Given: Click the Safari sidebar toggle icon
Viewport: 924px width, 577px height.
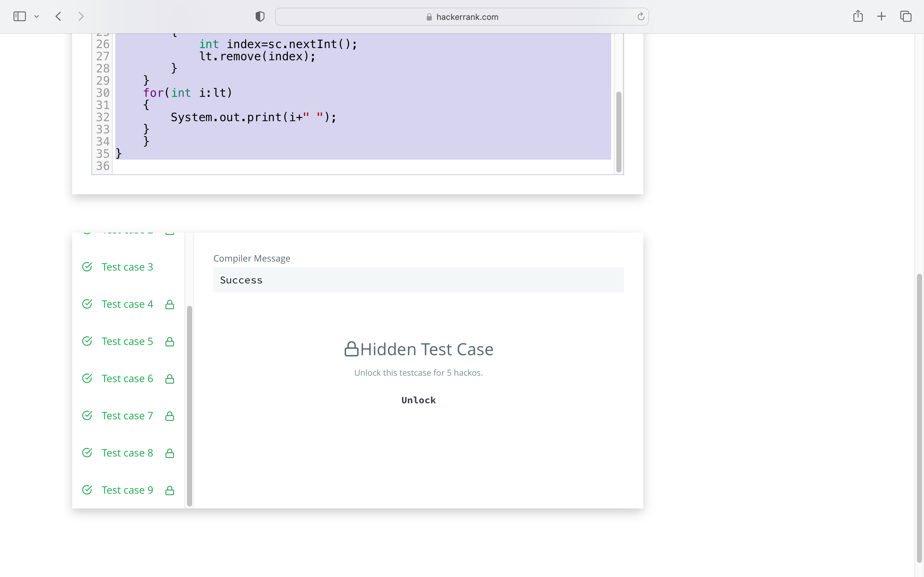Looking at the screenshot, I should (20, 16).
